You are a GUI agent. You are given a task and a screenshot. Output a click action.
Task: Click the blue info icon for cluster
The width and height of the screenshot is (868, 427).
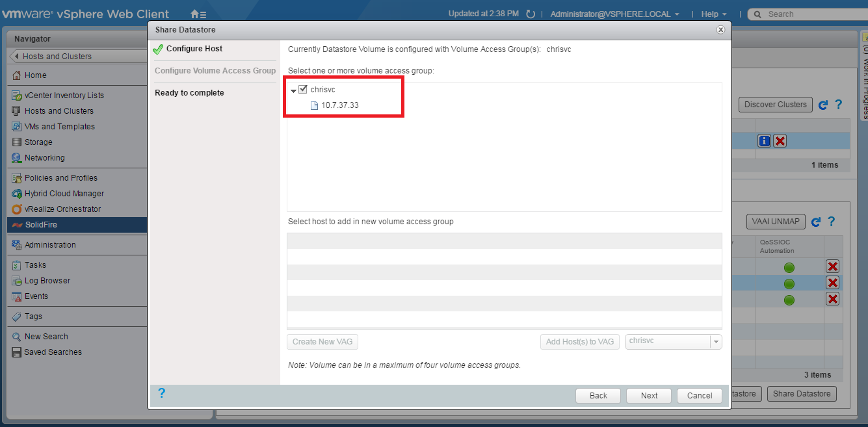click(764, 141)
